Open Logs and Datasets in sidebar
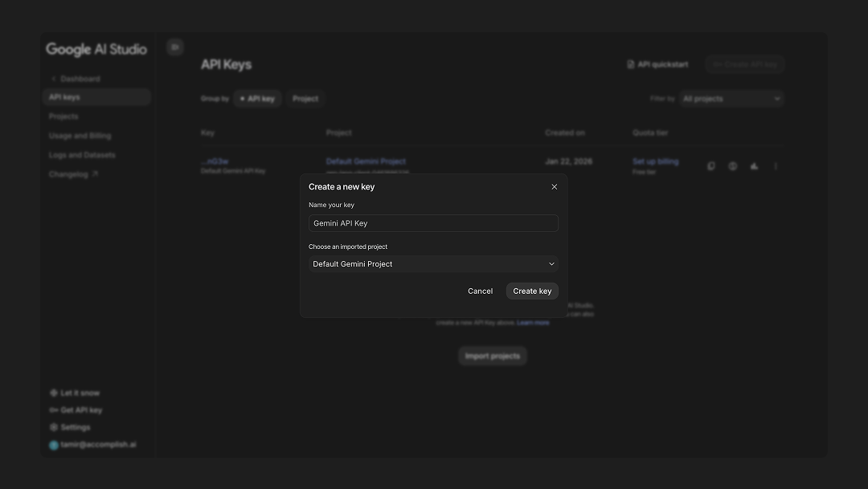The height and width of the screenshot is (489, 868). click(x=82, y=155)
